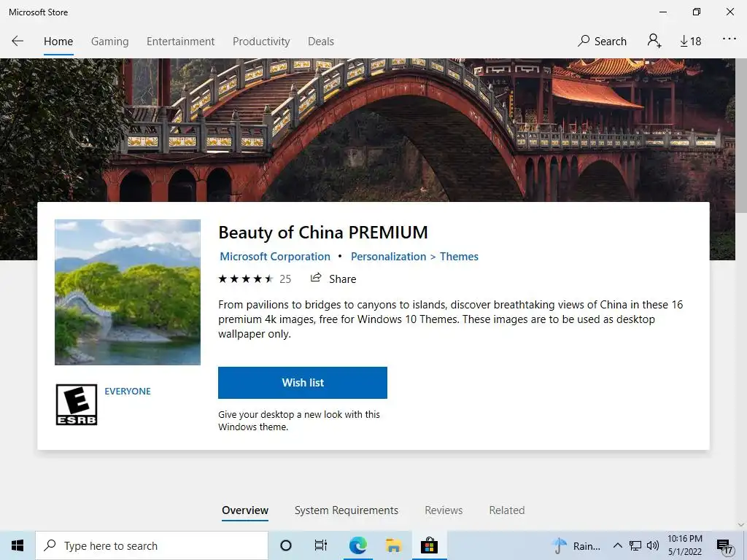
Task: Click the taskbar clock and date
Action: pyautogui.click(x=684, y=545)
